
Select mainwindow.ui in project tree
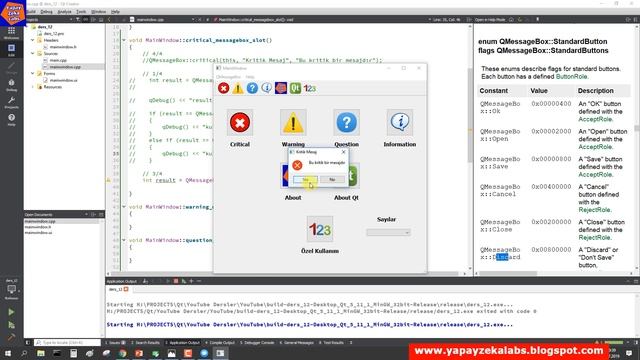click(63, 80)
